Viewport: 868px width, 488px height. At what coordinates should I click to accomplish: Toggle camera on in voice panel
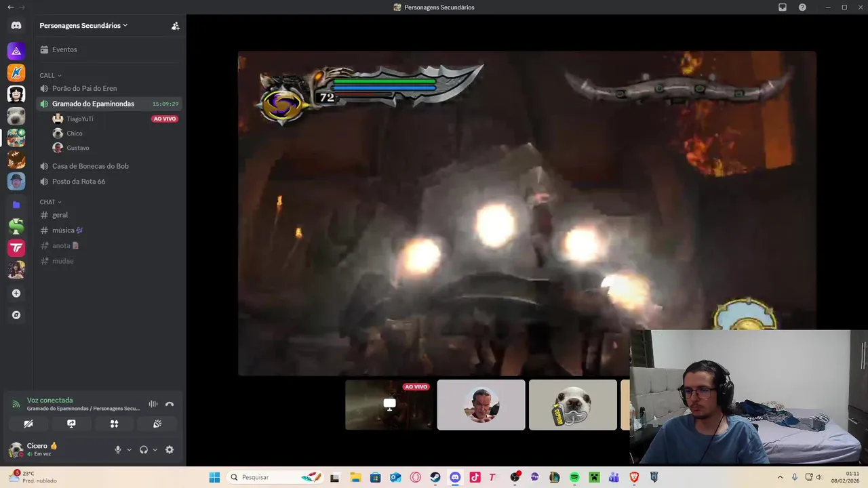click(x=28, y=424)
